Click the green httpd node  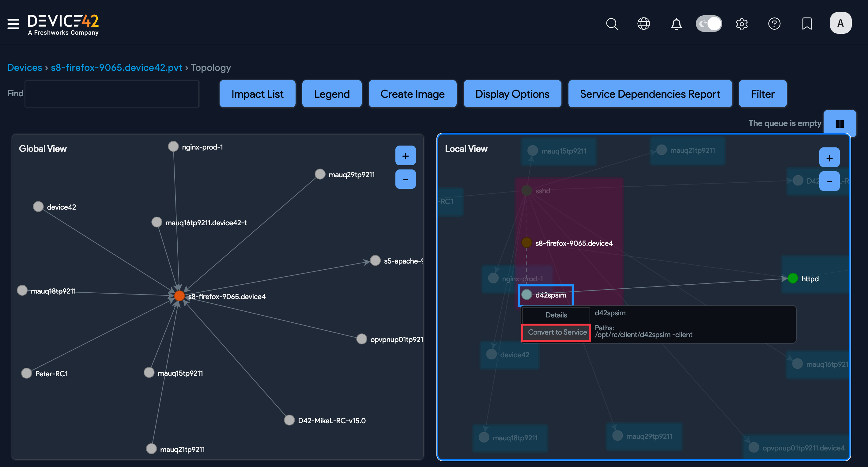click(793, 279)
